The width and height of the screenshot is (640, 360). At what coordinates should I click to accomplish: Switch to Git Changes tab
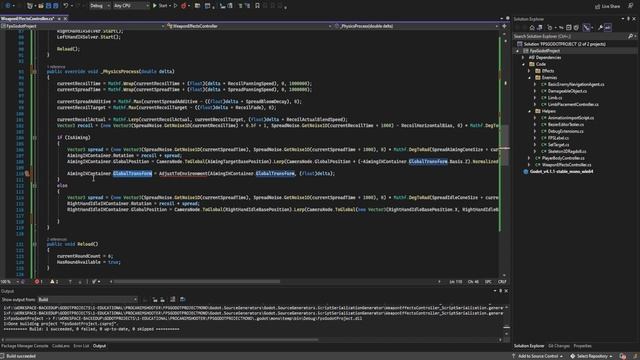tap(558, 346)
